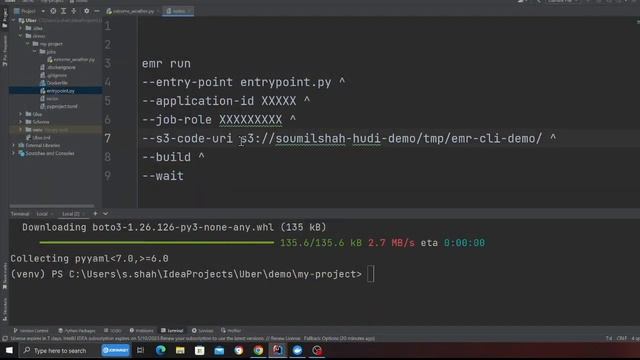The width and height of the screenshot is (640, 360).
Task: Collapse the my-project folder
Action: pos(28,44)
